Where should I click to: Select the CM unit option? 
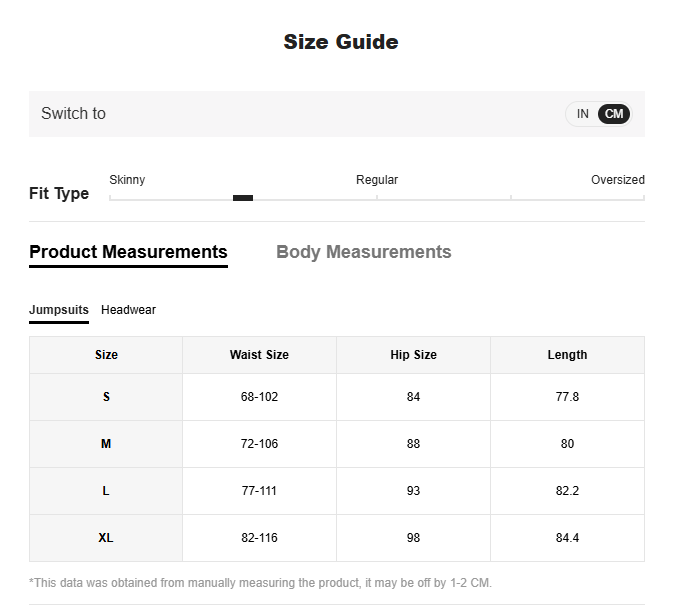coord(614,114)
